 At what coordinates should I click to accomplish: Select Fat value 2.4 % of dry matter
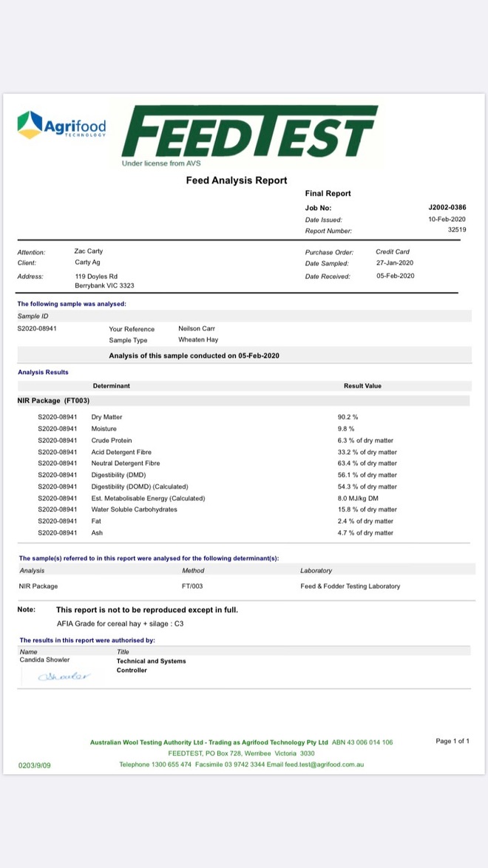pyautogui.click(x=365, y=521)
